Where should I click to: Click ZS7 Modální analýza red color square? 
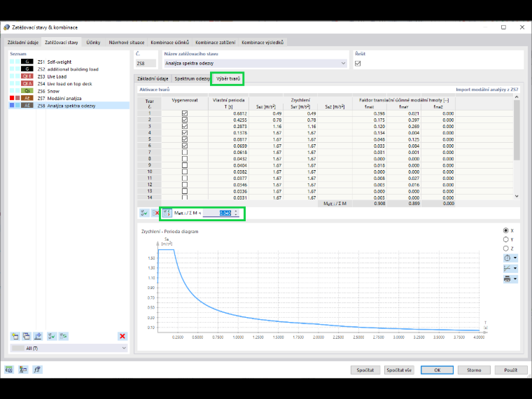[x=12, y=98]
